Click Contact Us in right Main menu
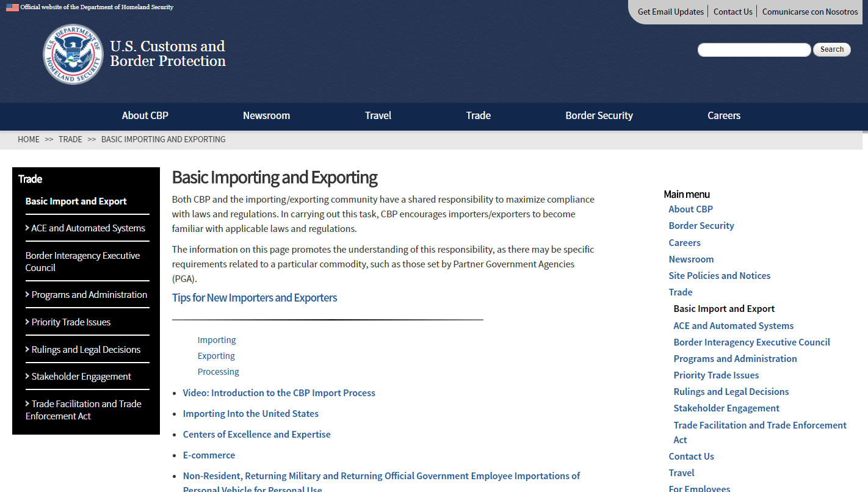Viewport: 868px width, 492px height. point(691,456)
